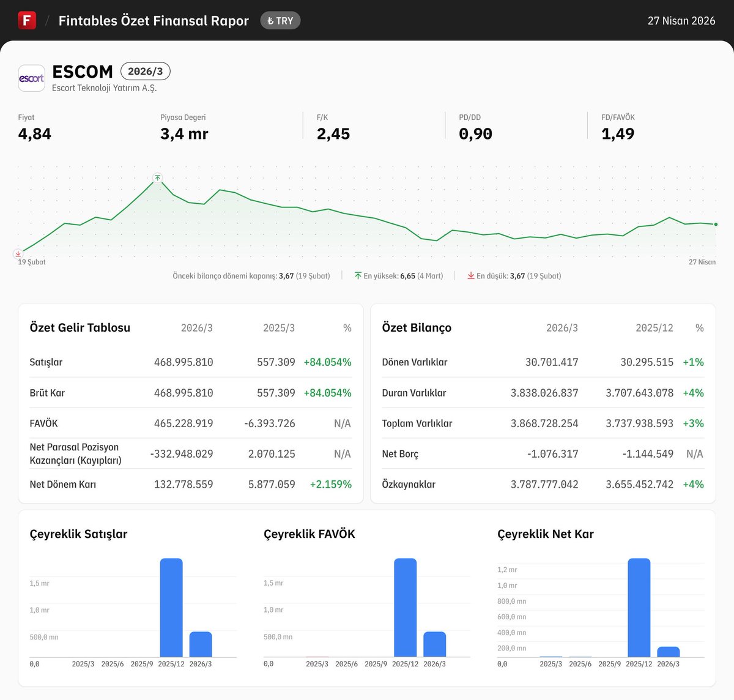Click the red Fintables F logo
Screen dimensions: 734x700
coord(27,20)
